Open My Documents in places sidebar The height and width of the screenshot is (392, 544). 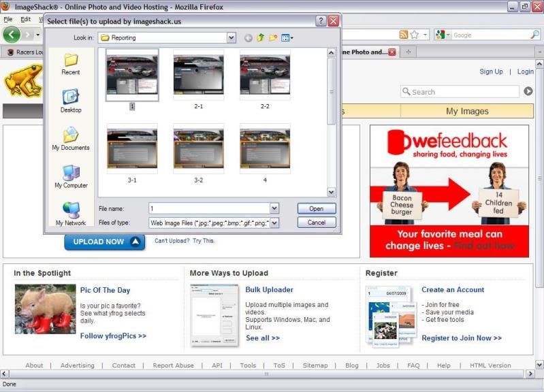pyautogui.click(x=71, y=139)
